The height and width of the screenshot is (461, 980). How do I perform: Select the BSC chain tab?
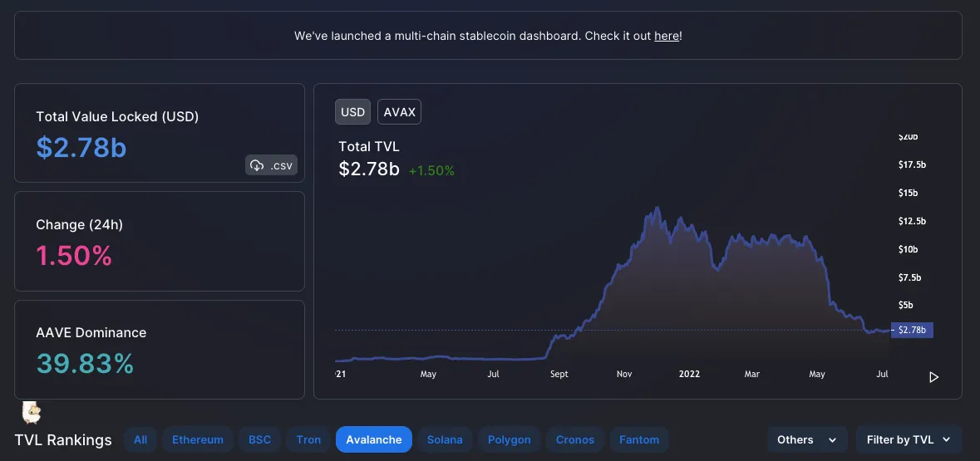point(259,439)
